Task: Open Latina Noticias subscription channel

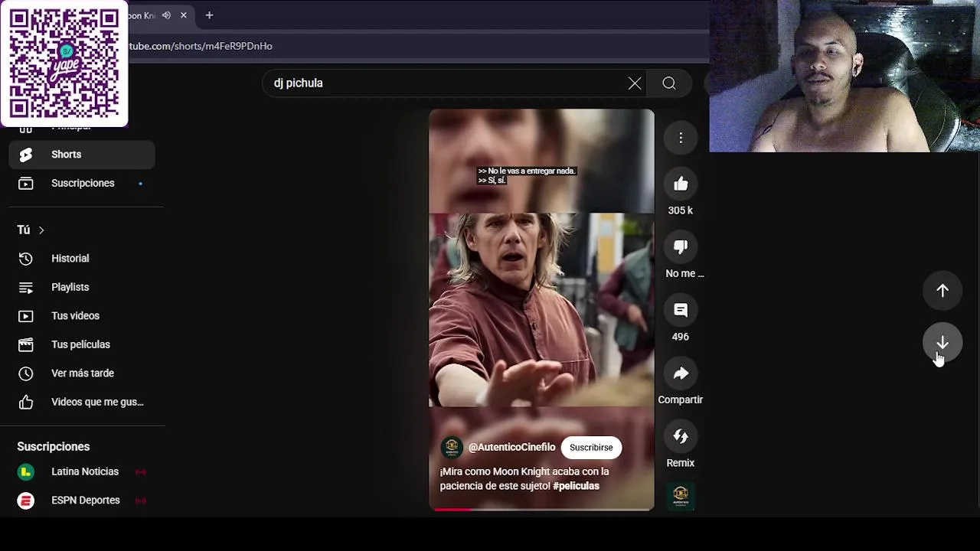Action: [82, 472]
